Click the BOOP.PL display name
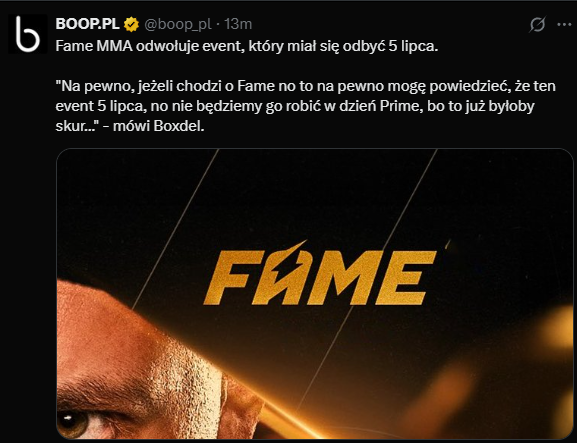This screenshot has height=443, width=577. (x=88, y=24)
